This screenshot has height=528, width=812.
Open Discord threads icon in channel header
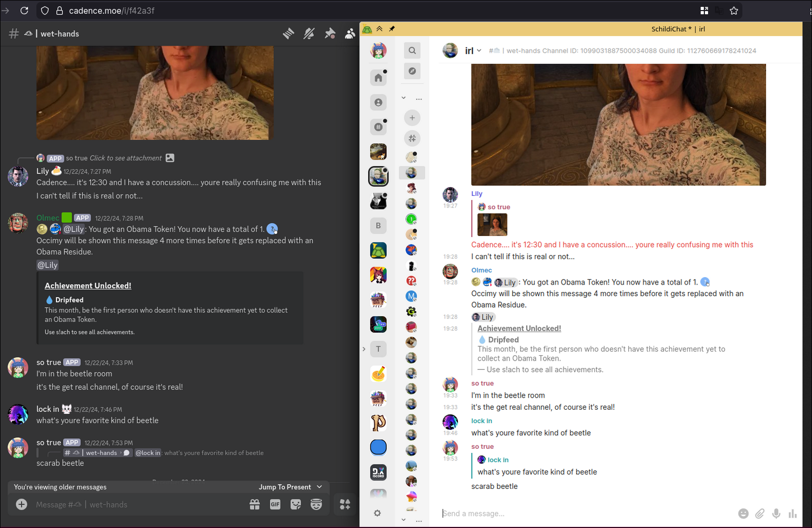coord(288,34)
